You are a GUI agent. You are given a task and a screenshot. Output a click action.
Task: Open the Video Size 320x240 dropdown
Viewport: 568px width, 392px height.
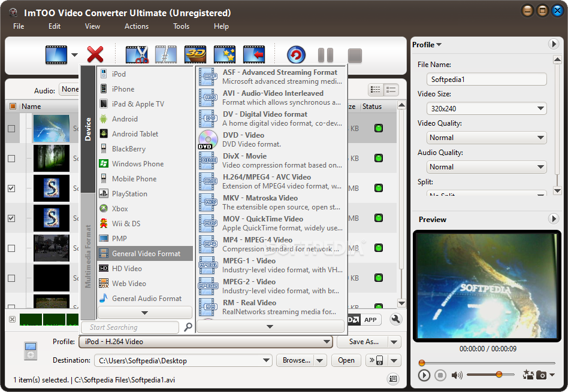point(487,108)
